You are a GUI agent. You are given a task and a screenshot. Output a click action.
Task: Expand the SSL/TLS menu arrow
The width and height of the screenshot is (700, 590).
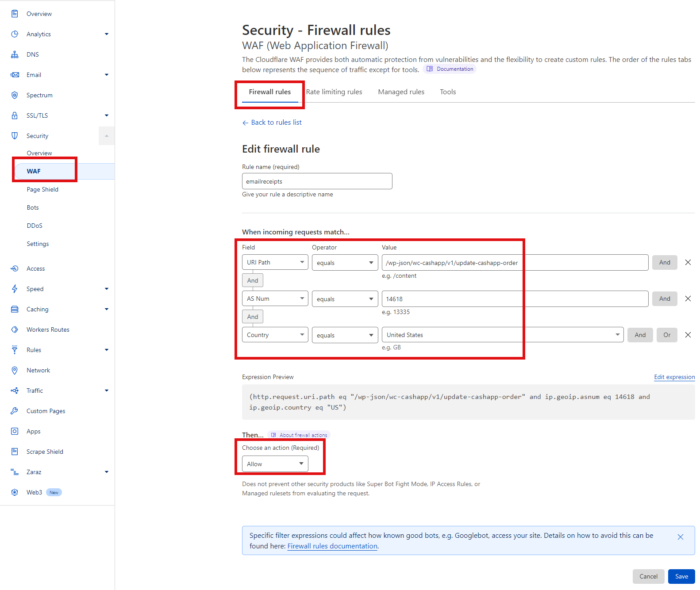coord(107,115)
